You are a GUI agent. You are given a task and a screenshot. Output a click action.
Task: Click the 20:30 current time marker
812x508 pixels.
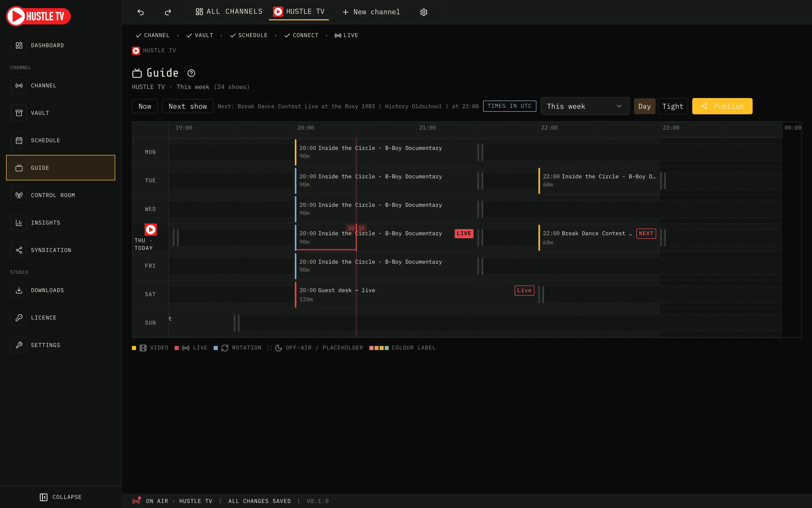point(356,228)
